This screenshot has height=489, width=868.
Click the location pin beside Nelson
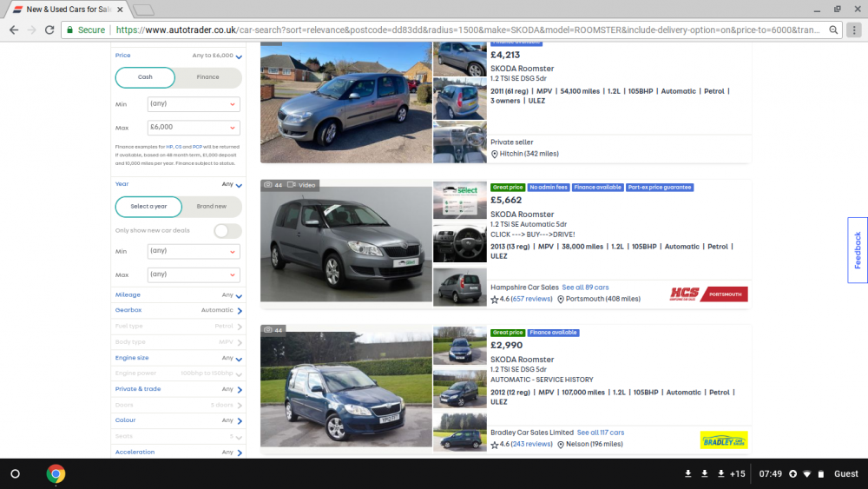pyautogui.click(x=560, y=444)
